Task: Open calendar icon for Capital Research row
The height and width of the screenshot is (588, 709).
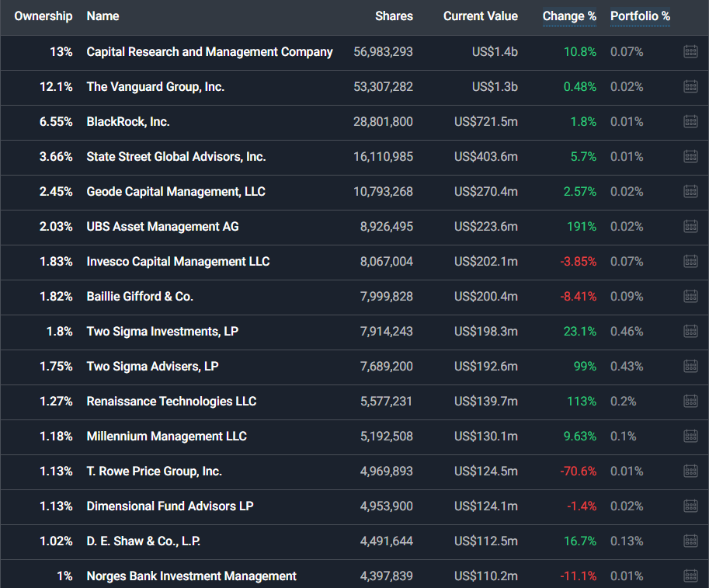Action: 690,51
